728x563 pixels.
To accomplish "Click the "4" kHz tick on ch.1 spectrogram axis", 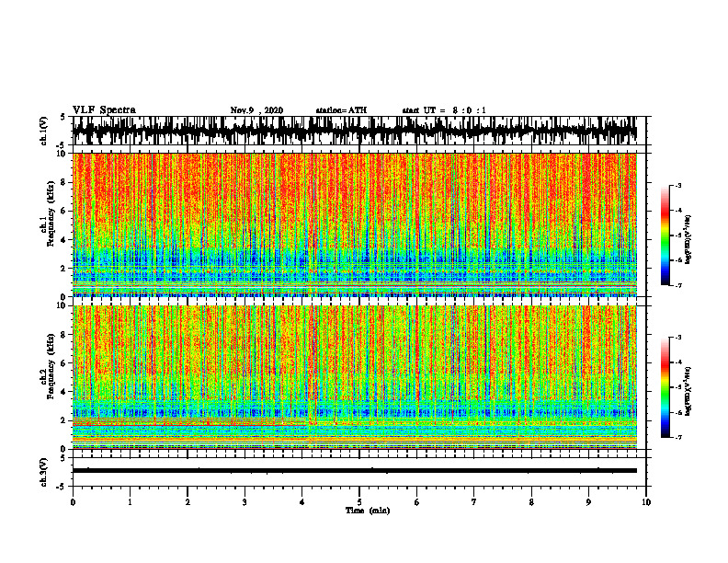I will 63,240.
